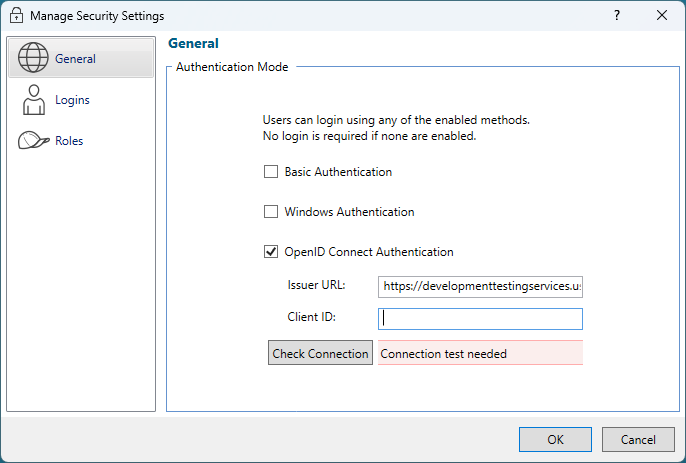Click the 'Connection test needed' status box

(480, 353)
